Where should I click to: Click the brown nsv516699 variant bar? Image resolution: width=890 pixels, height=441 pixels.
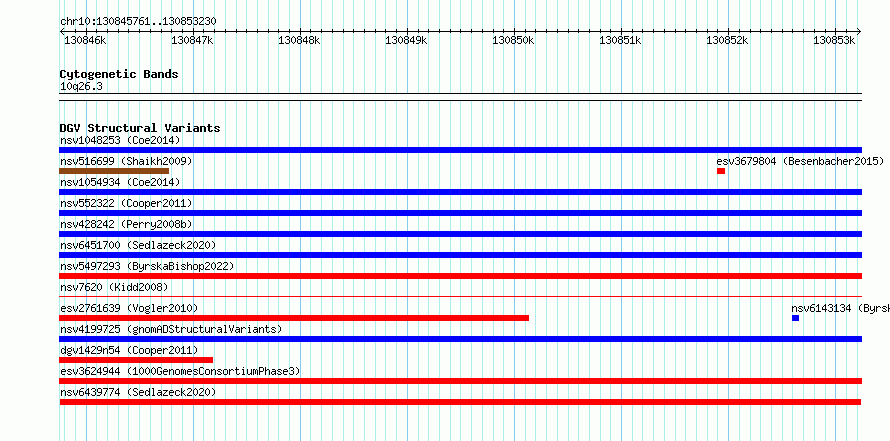click(114, 171)
